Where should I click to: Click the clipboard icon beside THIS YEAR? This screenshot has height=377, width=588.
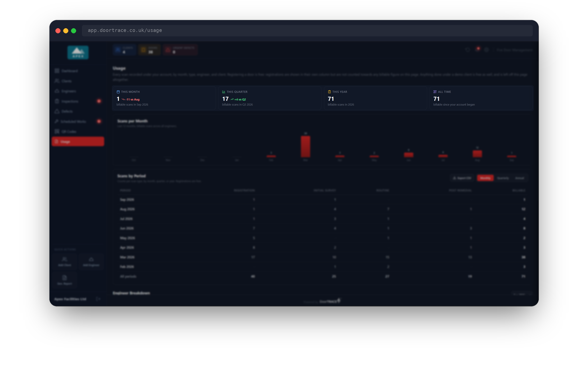tap(329, 92)
